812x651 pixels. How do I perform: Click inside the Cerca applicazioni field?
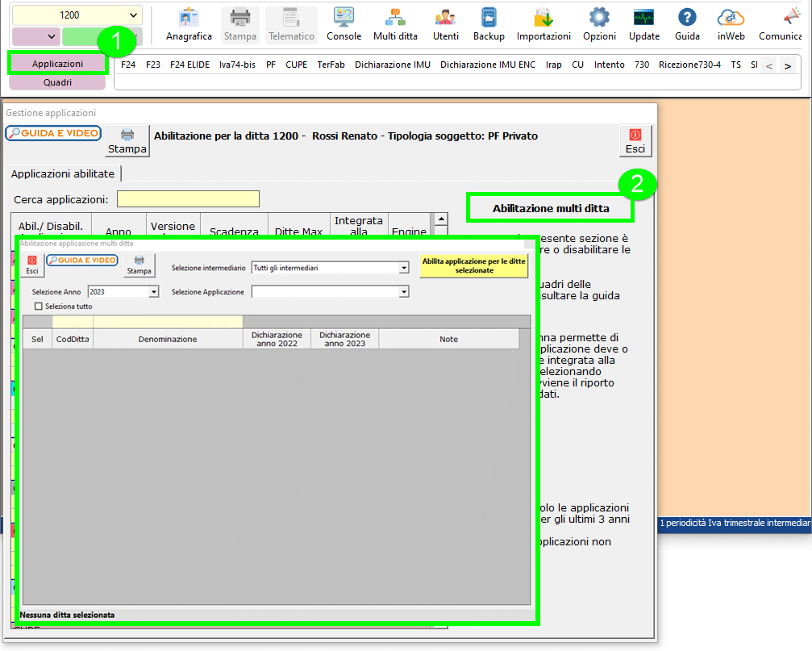pos(188,198)
